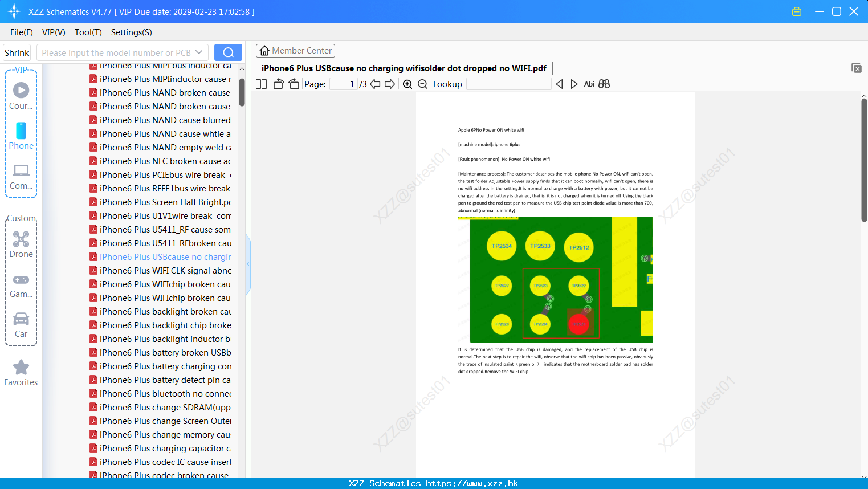This screenshot has width=868, height=489.
Task: Open the model number dropdown arrow
Action: pyautogui.click(x=199, y=52)
